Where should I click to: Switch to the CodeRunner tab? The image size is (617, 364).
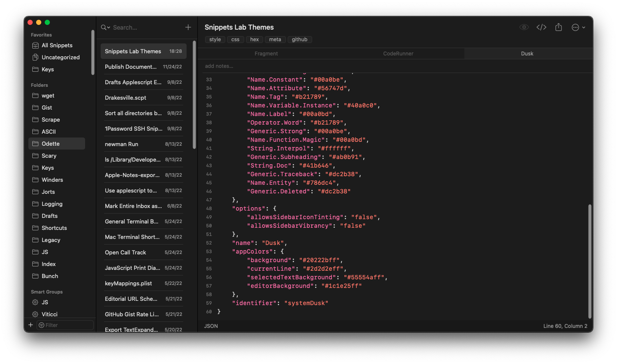(398, 54)
